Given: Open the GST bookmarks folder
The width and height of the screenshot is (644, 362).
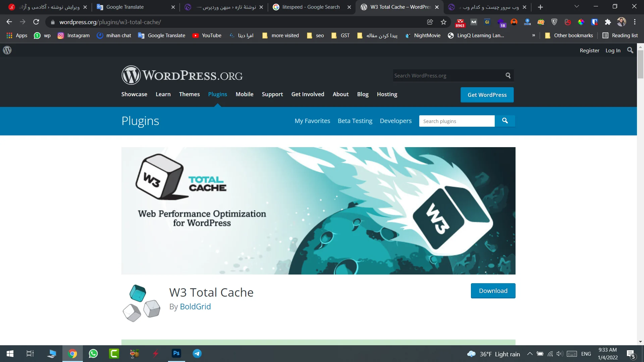Looking at the screenshot, I should point(340,36).
